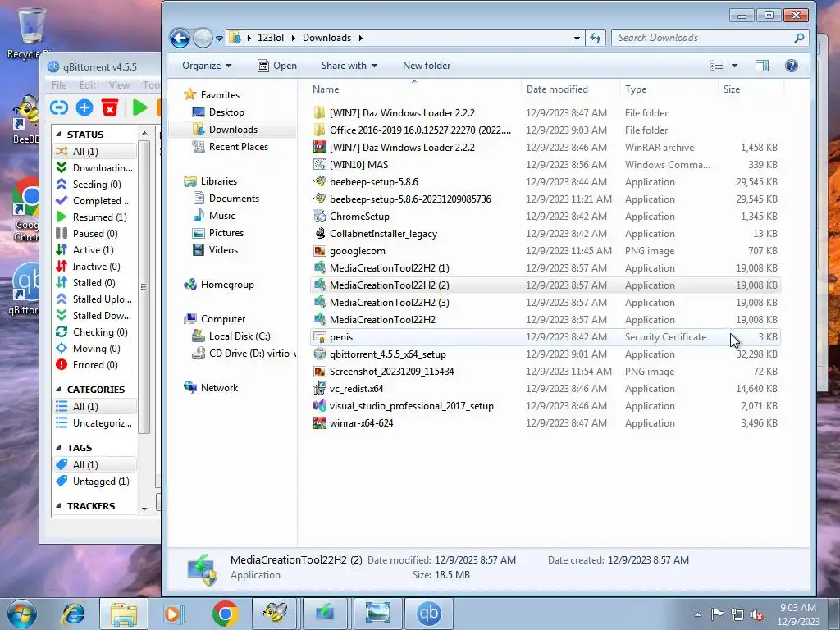Switch to qBittorrent via taskbar icon
Screen dimensions: 840x630
point(428,614)
